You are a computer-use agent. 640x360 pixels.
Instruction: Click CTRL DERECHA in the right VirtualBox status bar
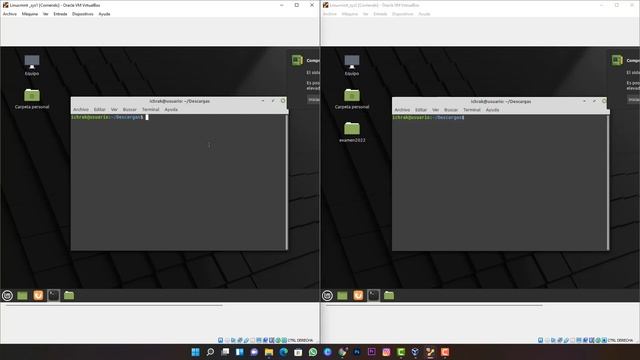coord(621,340)
